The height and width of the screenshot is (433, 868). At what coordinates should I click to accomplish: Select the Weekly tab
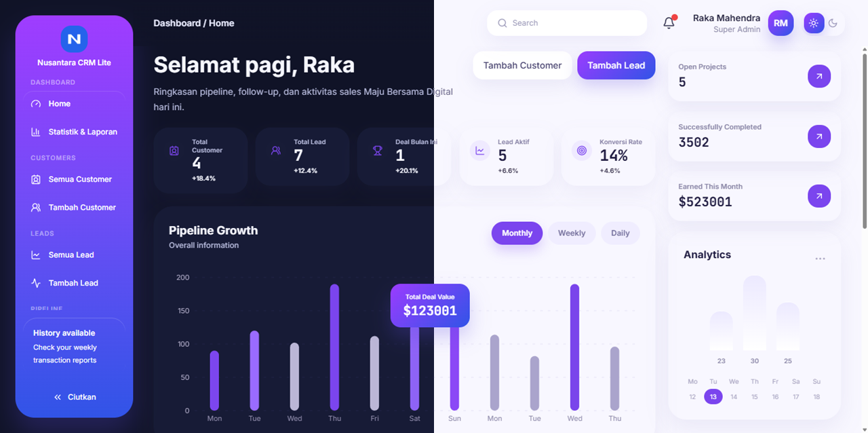(572, 233)
